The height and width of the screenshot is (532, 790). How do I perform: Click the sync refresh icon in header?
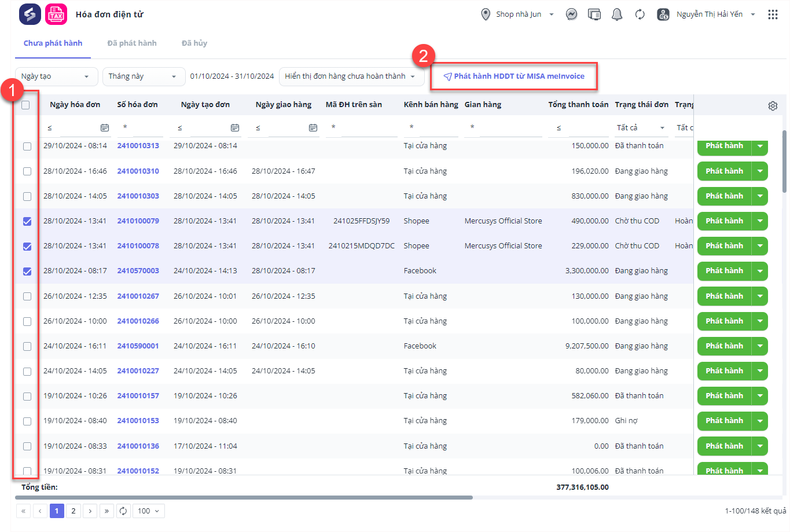(x=640, y=14)
